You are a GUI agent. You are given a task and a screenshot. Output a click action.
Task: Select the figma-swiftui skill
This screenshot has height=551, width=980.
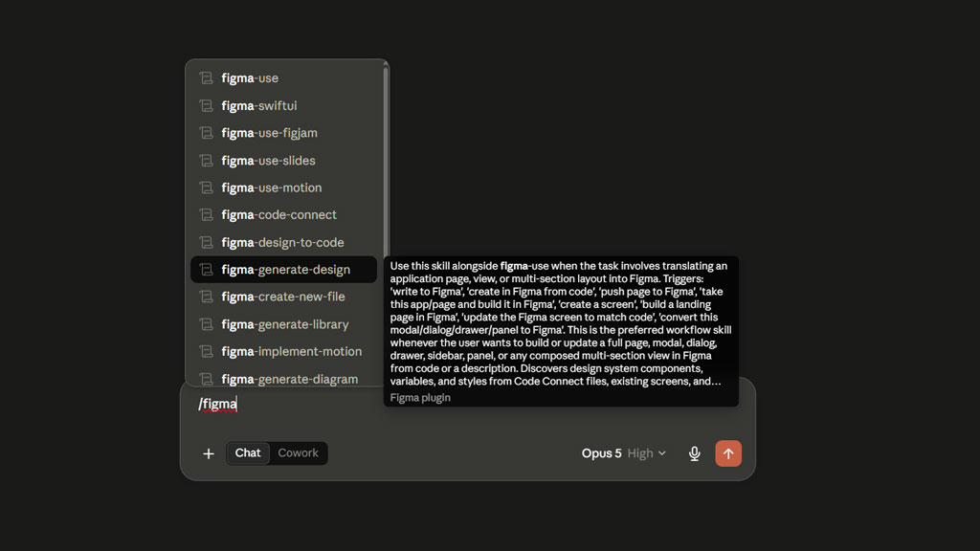point(283,105)
